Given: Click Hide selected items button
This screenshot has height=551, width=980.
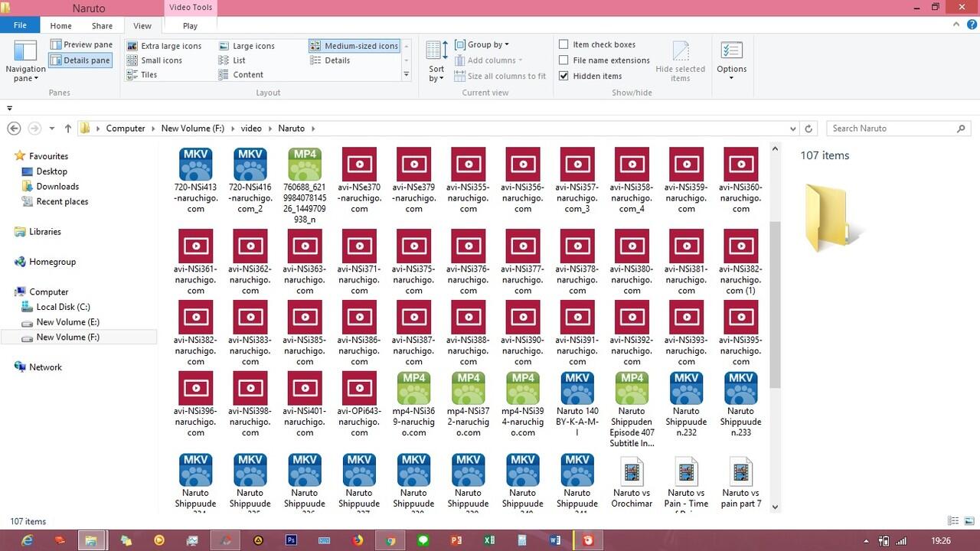Looking at the screenshot, I should tap(680, 61).
